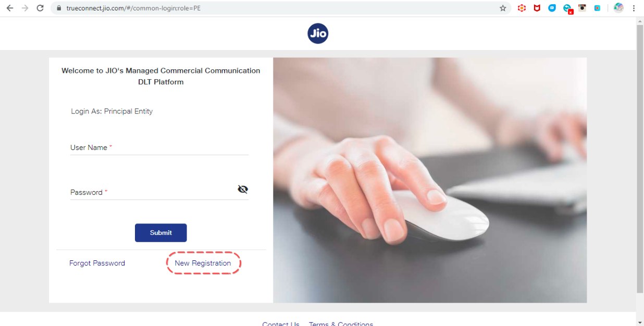Open the McAfee extension icon

(x=537, y=8)
